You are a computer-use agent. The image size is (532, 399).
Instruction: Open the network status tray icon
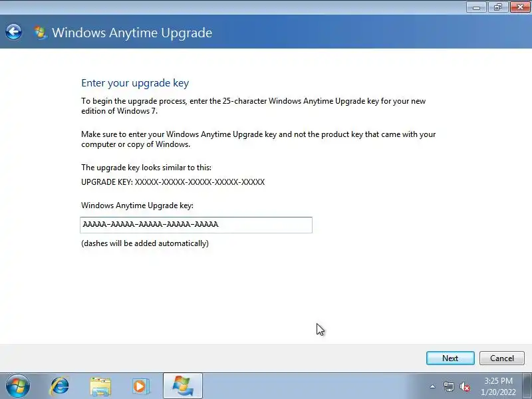click(x=448, y=386)
